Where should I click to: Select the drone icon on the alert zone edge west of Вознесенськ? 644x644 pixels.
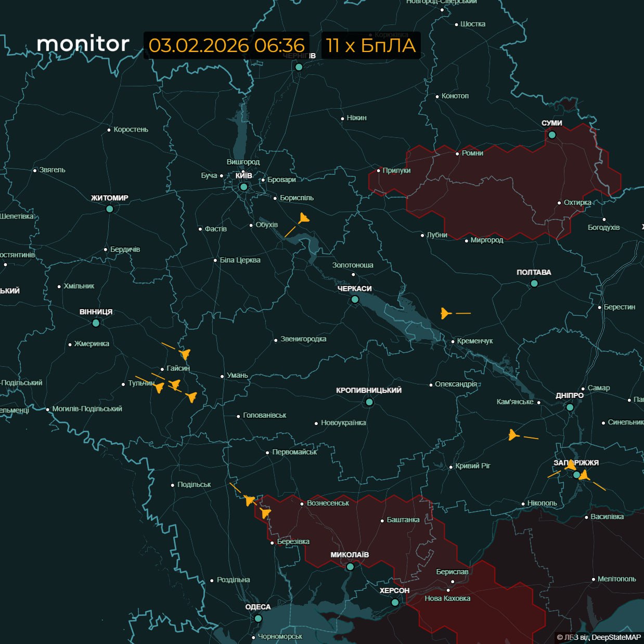[x=265, y=513]
